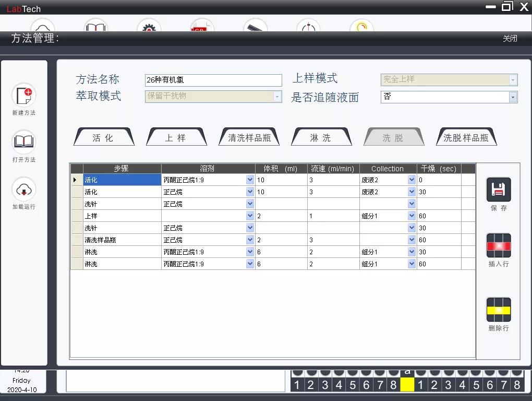Click the 方法名称 text field
The width and height of the screenshot is (532, 401).
pos(213,80)
